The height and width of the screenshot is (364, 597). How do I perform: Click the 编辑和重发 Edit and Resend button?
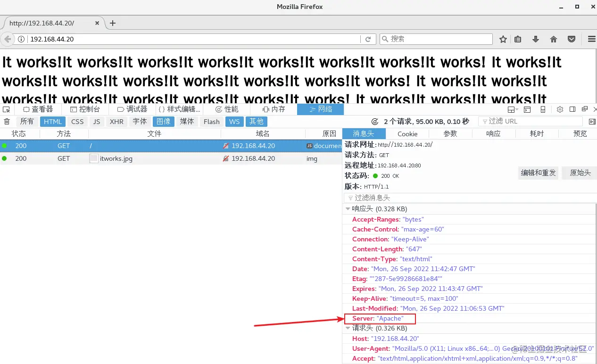point(538,173)
